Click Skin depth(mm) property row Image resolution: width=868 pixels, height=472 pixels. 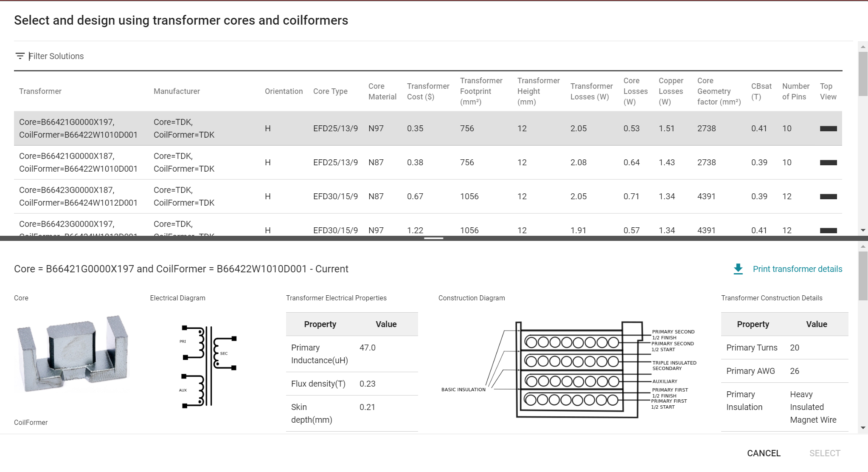(352, 413)
